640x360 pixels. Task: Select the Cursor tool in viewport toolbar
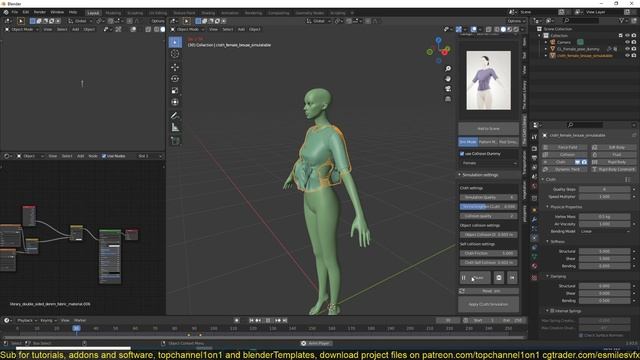tap(175, 54)
